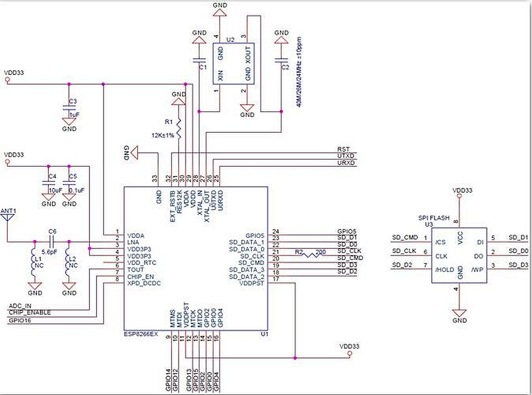Select ground symbol below U3 pin 4

tap(459, 313)
